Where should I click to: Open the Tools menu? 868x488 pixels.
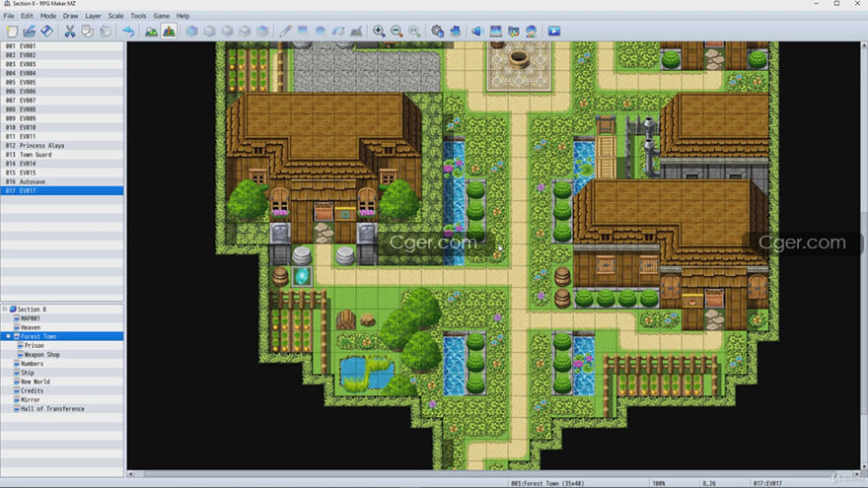(138, 16)
